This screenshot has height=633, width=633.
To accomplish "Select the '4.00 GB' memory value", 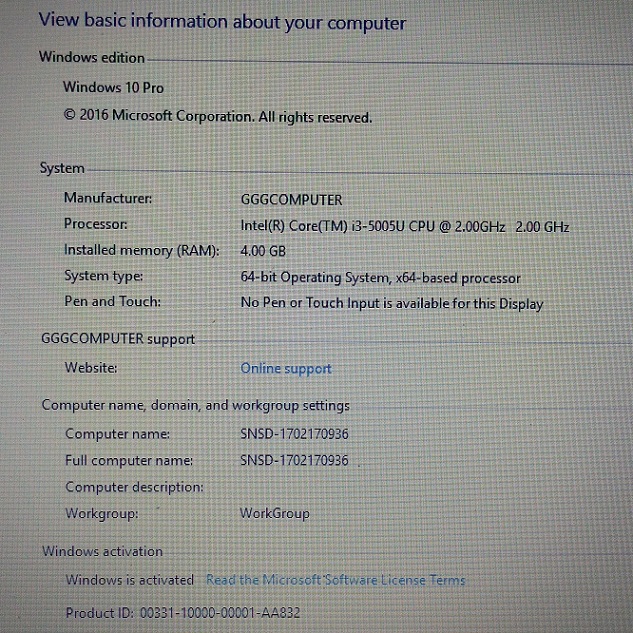I will pos(263,251).
